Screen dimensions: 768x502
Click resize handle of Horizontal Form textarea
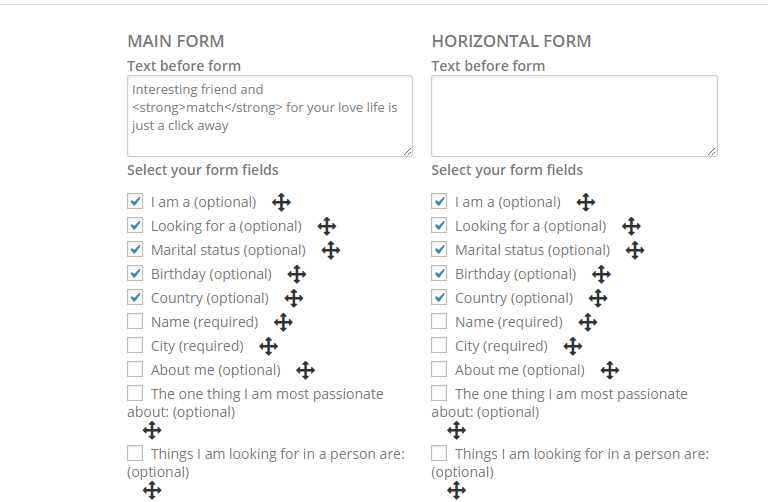tap(713, 152)
